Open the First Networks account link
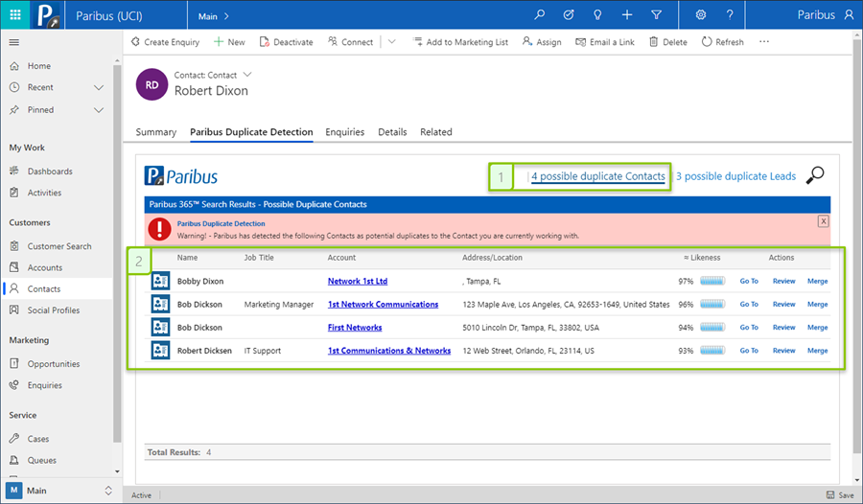Screen dimensions: 863x504 click(x=355, y=328)
